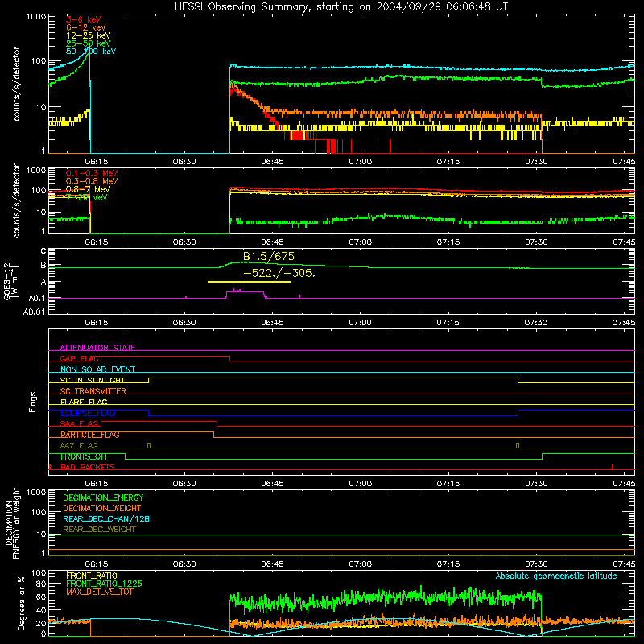Click the olive flag label above FRONTS_OFF

pos(79,445)
